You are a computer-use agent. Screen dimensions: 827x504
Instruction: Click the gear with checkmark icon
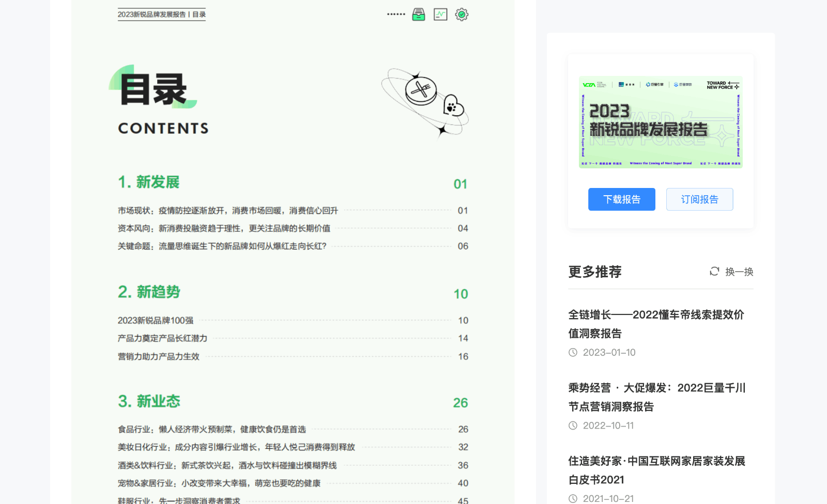[462, 14]
